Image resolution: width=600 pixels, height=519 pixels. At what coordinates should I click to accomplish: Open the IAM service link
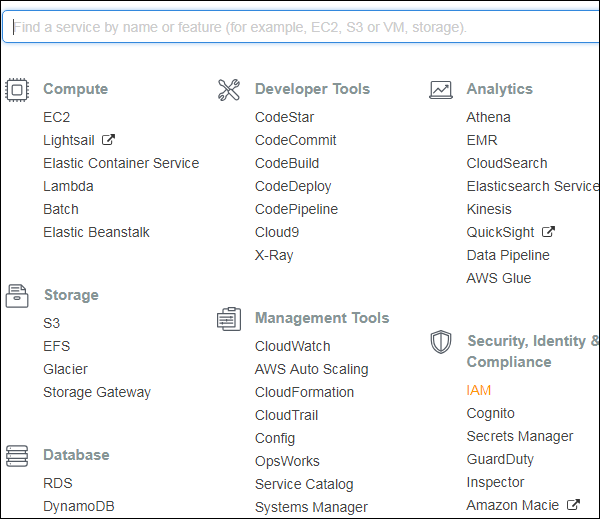pyautogui.click(x=479, y=390)
